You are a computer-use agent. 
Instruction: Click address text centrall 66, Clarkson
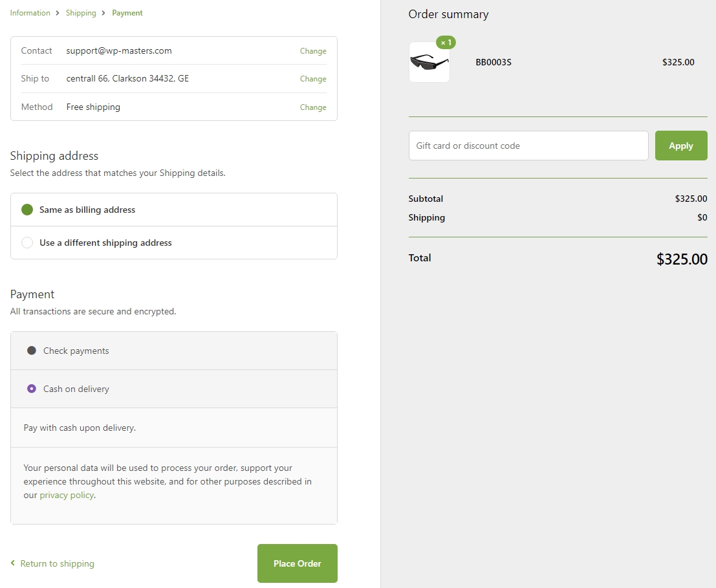tap(127, 78)
